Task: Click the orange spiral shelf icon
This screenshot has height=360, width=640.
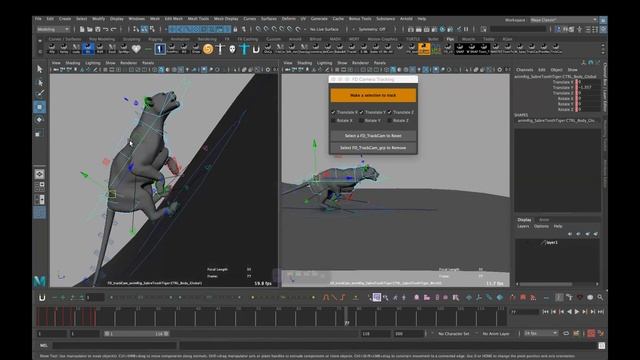Action: point(208,49)
